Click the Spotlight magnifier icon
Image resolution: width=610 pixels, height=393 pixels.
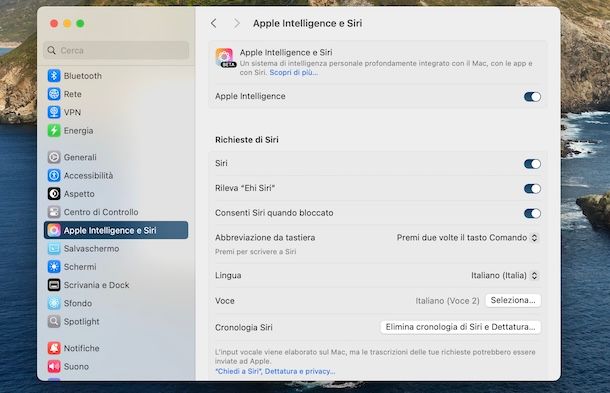[54, 321]
